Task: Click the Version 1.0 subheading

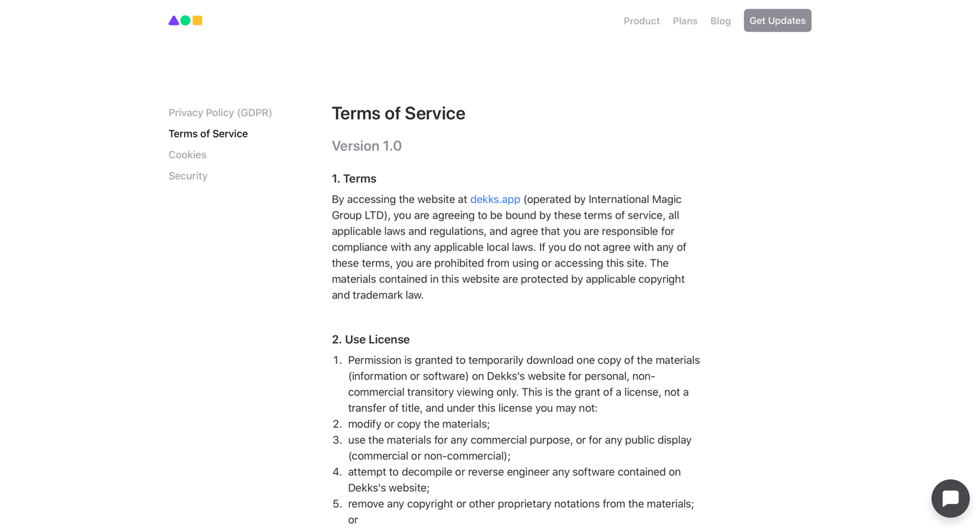Action: pyautogui.click(x=367, y=146)
